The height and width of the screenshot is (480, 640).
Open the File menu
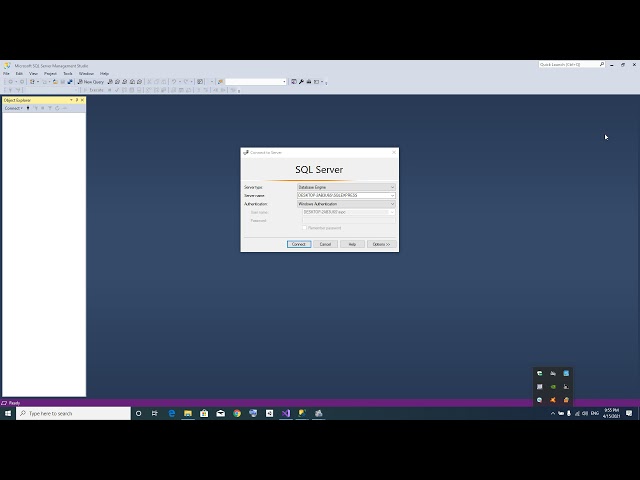coord(6,73)
